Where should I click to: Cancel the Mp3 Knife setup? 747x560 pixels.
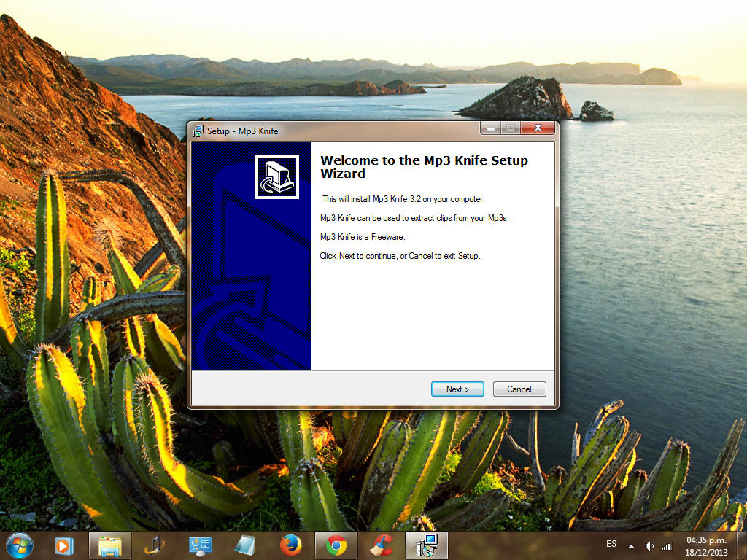519,389
